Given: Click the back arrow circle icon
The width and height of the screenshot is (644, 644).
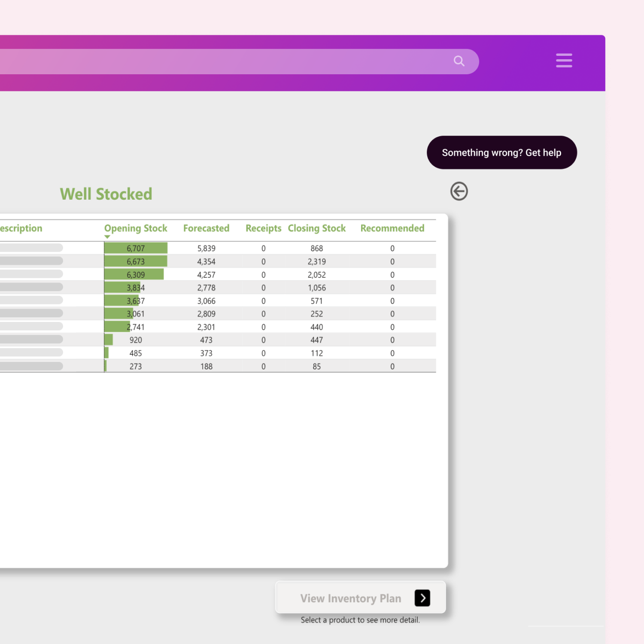Looking at the screenshot, I should click(x=459, y=191).
